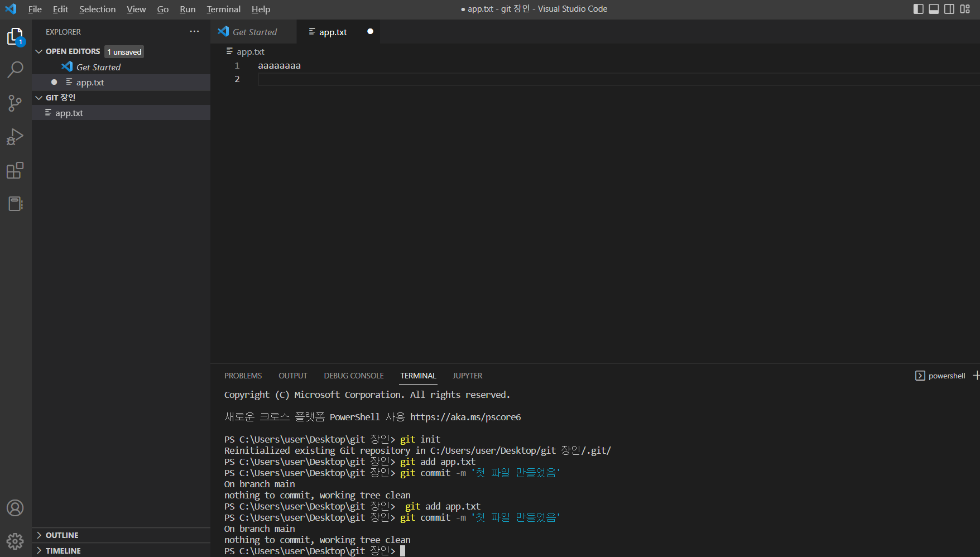This screenshot has width=980, height=557.
Task: Open the Explorer view in activity bar
Action: click(15, 37)
